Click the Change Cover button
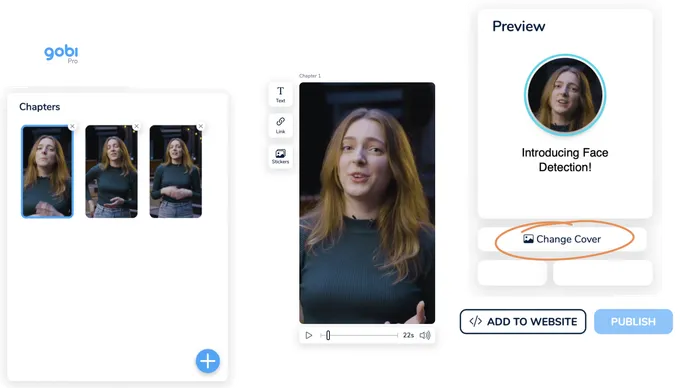 [562, 239]
